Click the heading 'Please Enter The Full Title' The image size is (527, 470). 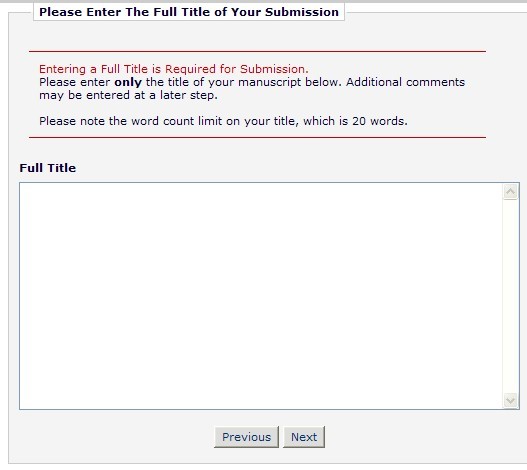click(x=189, y=12)
